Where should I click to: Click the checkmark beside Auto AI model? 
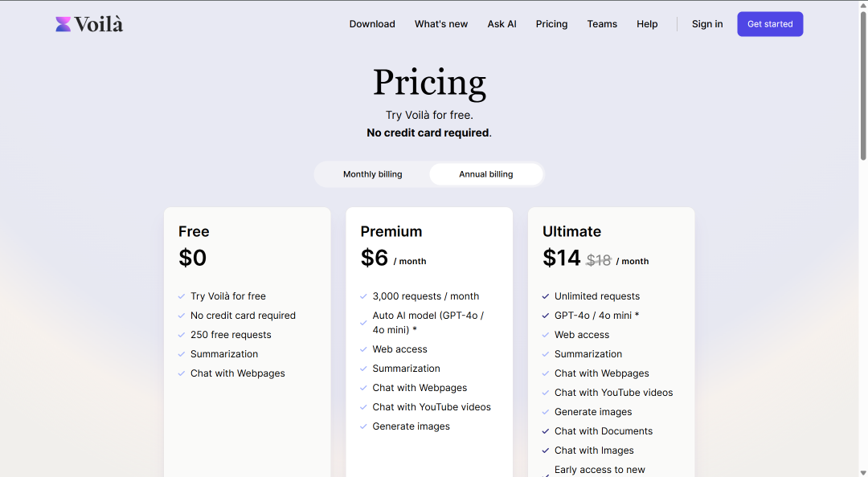point(363,323)
